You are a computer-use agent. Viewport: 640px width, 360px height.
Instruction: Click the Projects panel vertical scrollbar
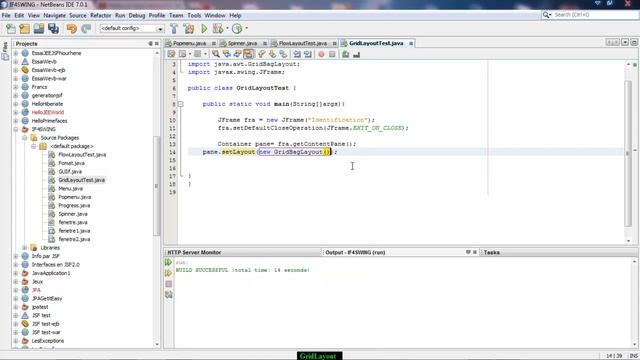pos(157,186)
